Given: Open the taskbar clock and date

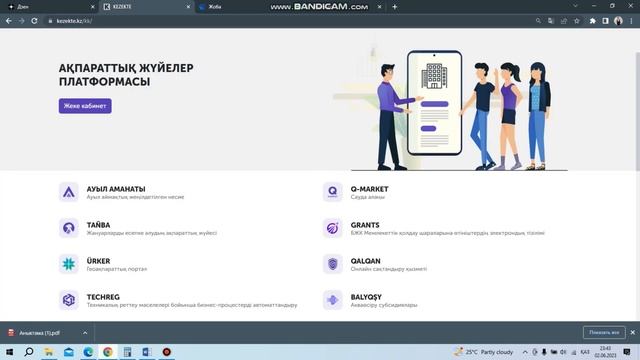Looking at the screenshot, I should (605, 351).
